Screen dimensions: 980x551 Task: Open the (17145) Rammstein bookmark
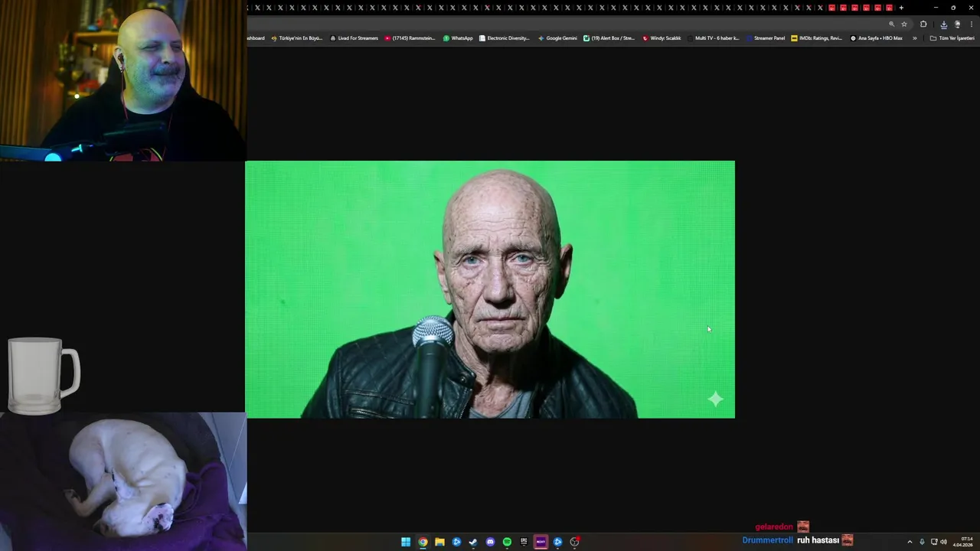point(410,38)
